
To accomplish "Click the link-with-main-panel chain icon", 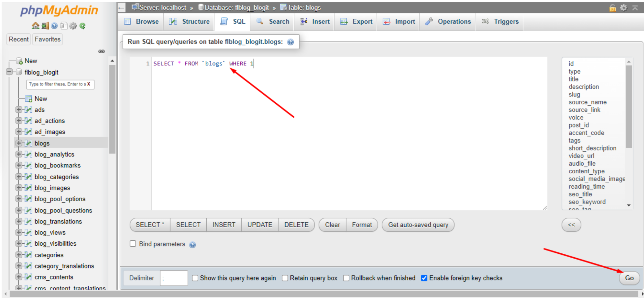I will 101,52.
